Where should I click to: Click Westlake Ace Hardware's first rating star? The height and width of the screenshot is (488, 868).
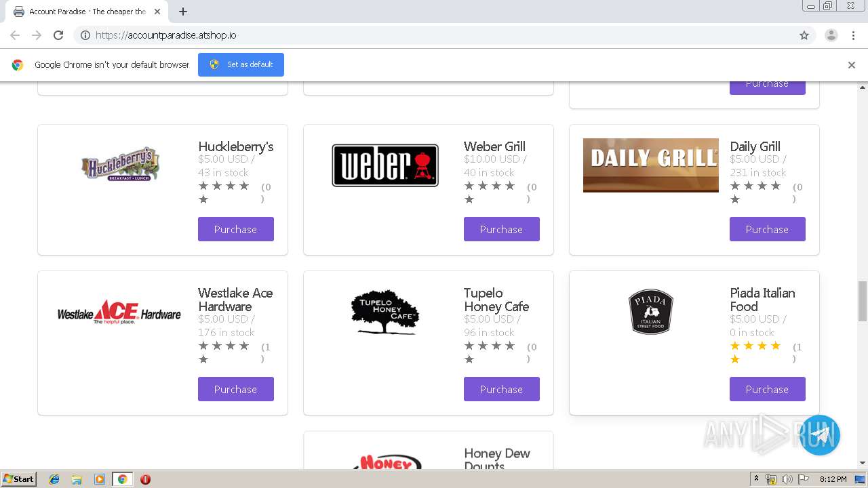[203, 346]
